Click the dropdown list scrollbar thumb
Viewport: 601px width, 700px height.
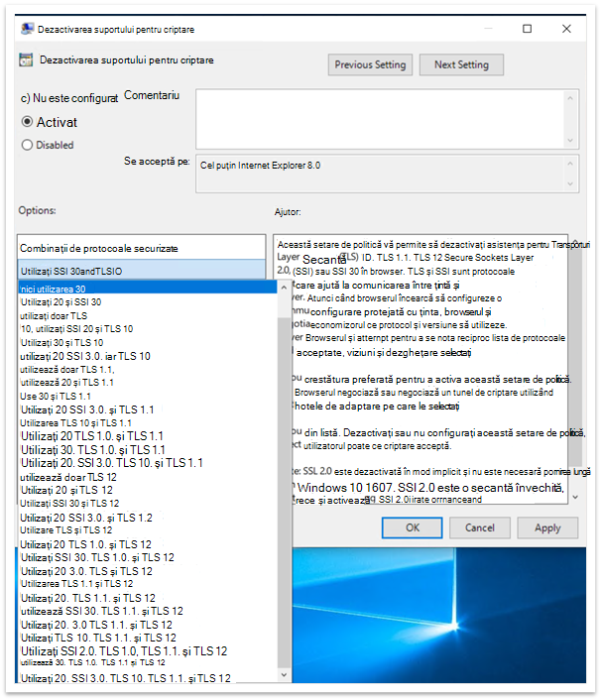(x=284, y=493)
